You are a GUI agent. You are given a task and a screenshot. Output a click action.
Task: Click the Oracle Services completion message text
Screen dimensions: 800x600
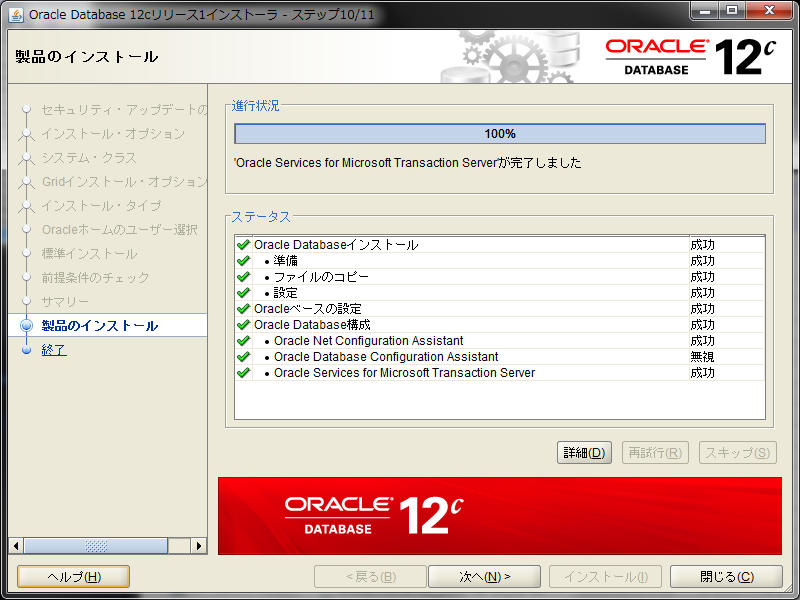[x=407, y=163]
